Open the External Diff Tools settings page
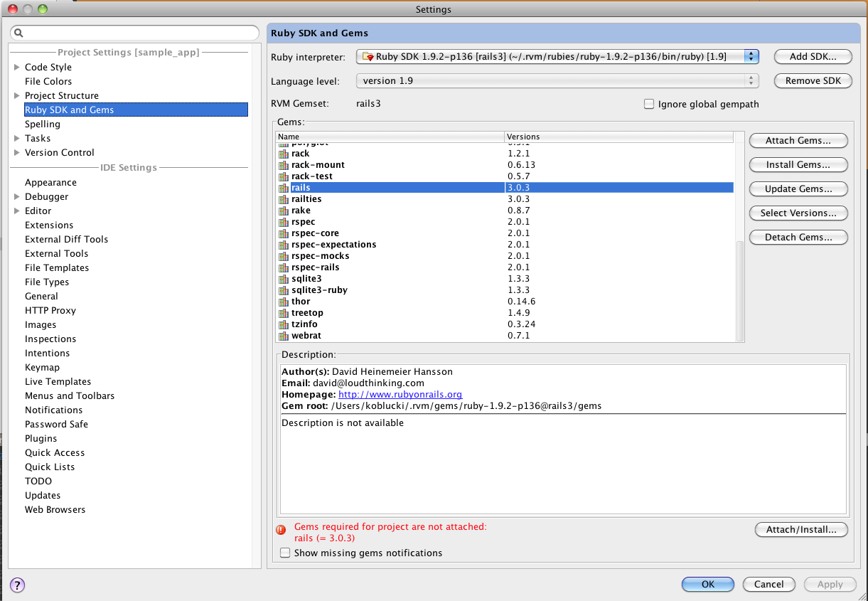Image resolution: width=868 pixels, height=601 pixels. 66,239
